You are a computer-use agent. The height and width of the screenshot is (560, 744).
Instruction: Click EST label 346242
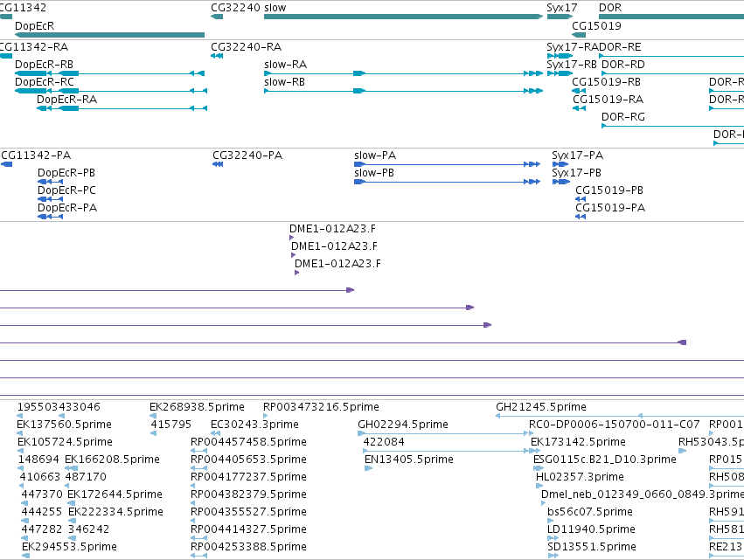(x=89, y=529)
